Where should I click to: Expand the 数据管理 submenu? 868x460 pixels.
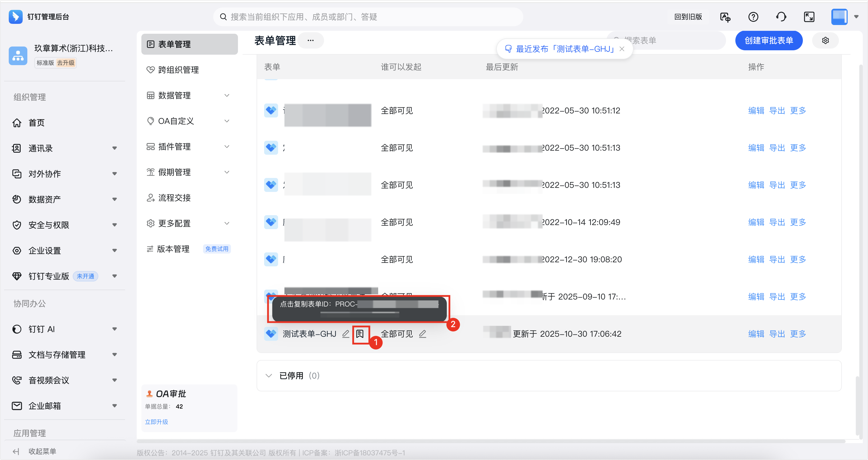click(227, 96)
